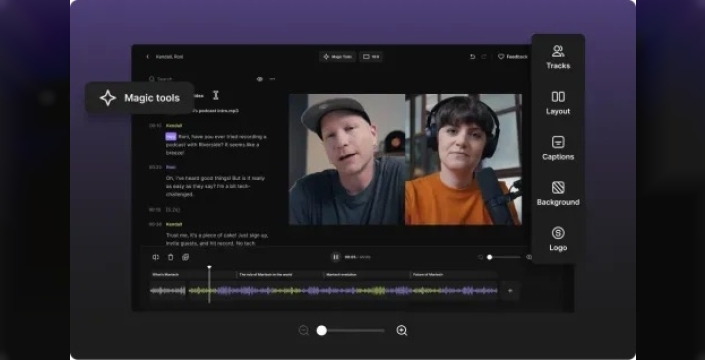Click the split clip icon in timeline toolbar

click(x=156, y=257)
